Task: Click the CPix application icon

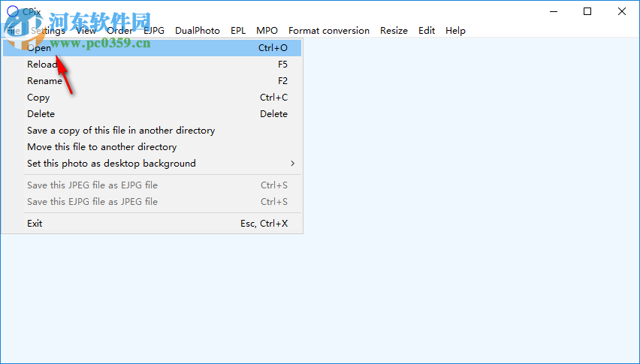Action: tap(13, 11)
